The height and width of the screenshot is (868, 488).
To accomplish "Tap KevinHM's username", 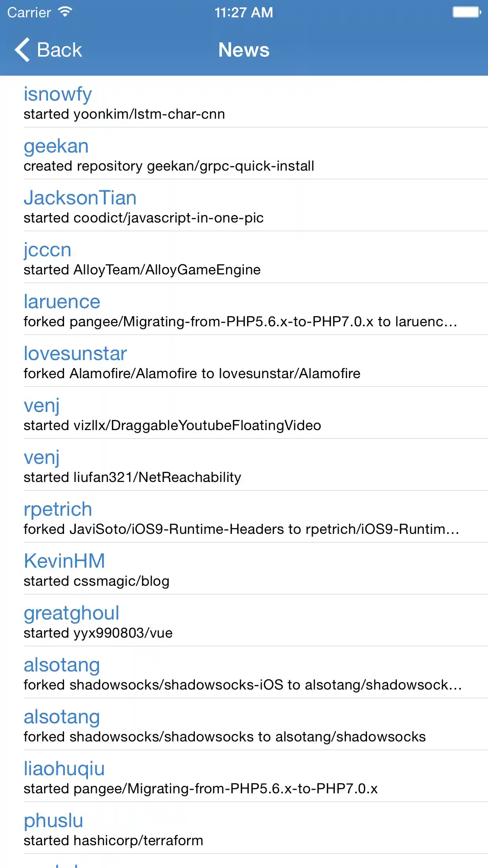I will [64, 561].
